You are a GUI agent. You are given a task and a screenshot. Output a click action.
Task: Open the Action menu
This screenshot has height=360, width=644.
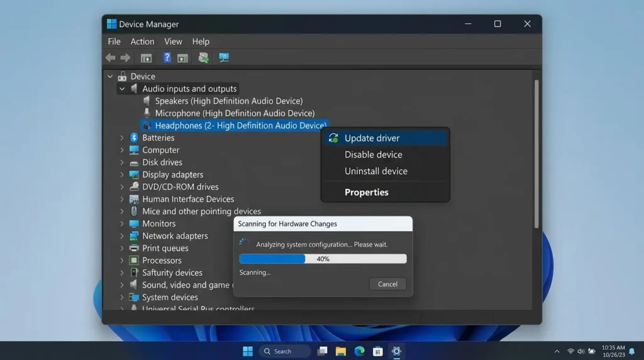142,42
